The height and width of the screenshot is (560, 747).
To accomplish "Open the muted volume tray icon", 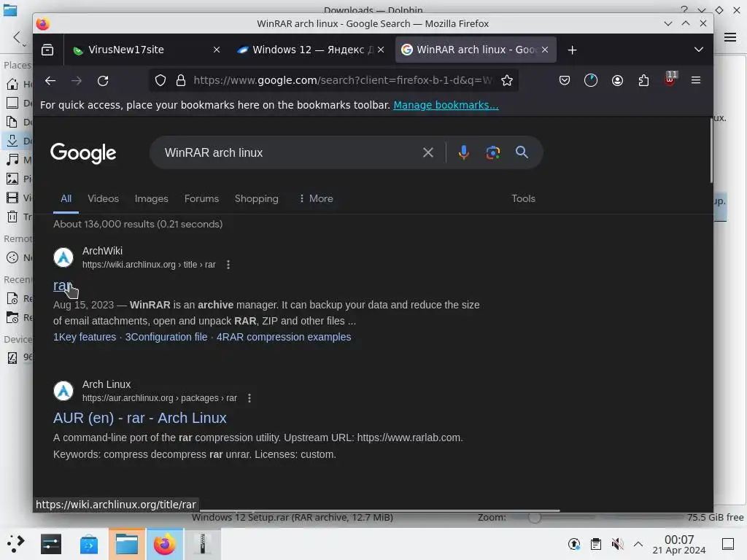I will 617,544.
